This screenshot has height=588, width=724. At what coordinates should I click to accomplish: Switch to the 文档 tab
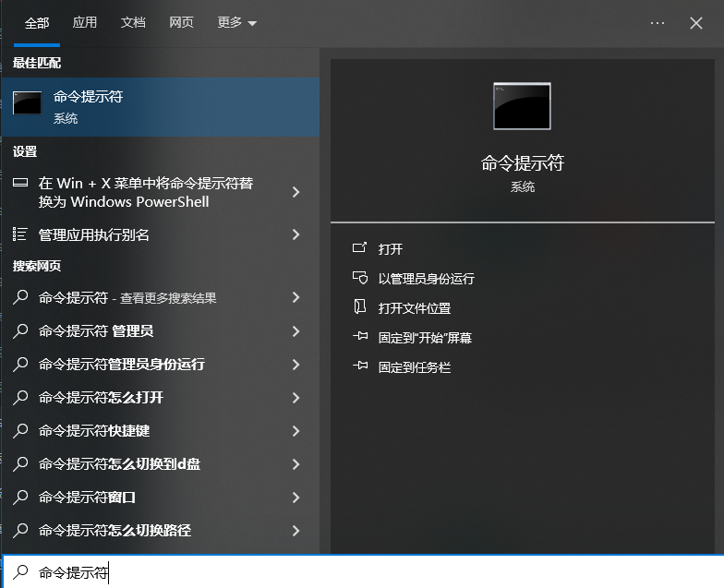(x=133, y=23)
